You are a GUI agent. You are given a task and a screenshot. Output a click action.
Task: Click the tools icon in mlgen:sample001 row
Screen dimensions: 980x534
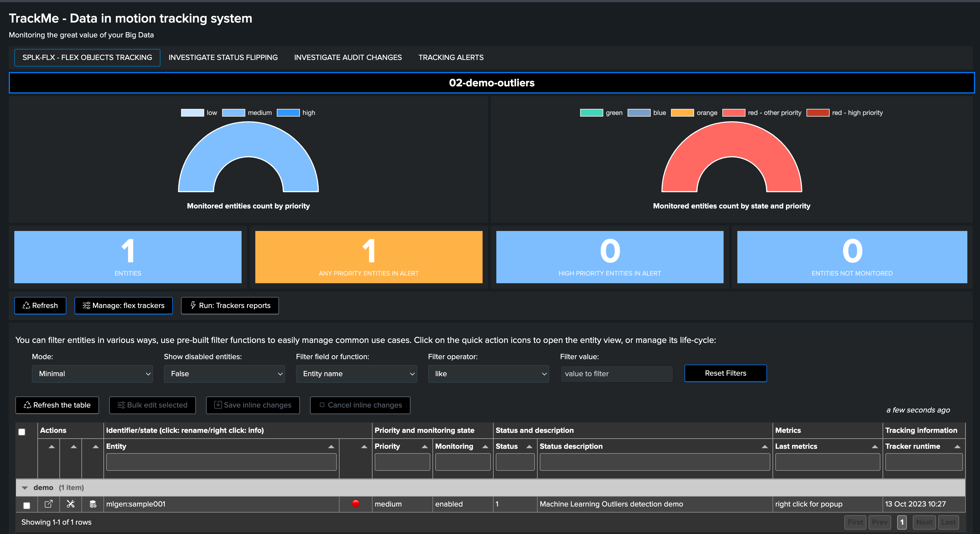point(71,504)
